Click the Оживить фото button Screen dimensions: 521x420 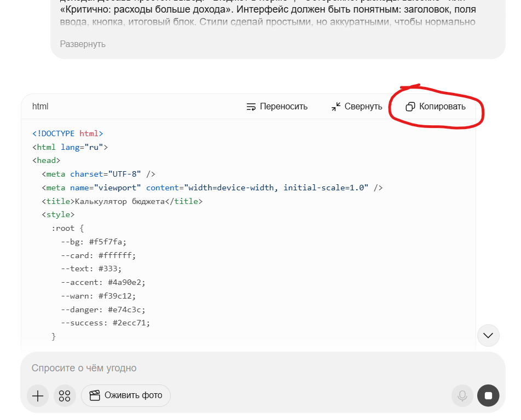126,395
